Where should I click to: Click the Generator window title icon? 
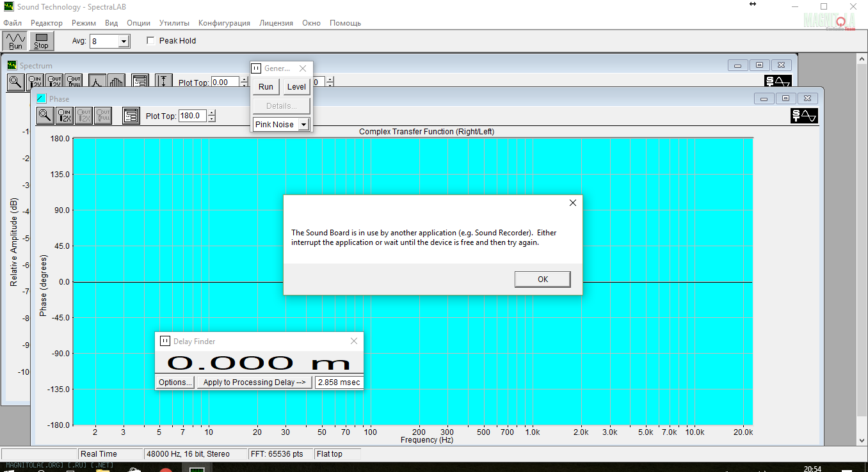[x=256, y=68]
